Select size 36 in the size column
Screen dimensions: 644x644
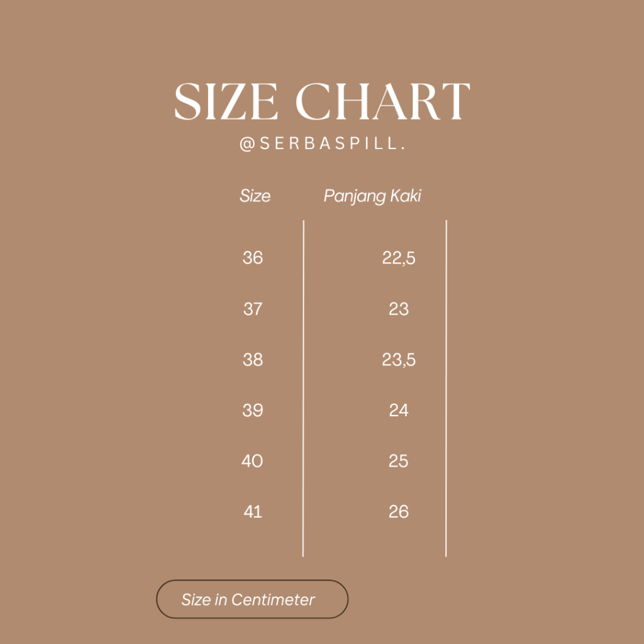tap(253, 257)
